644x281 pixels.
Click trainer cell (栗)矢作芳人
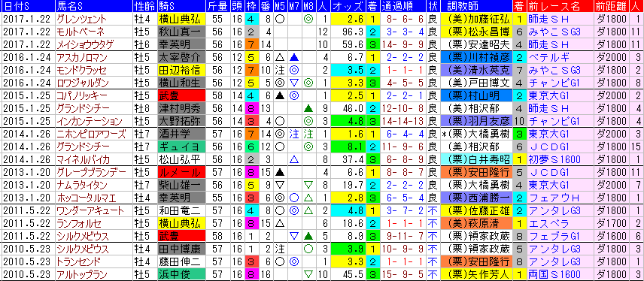click(476, 274)
